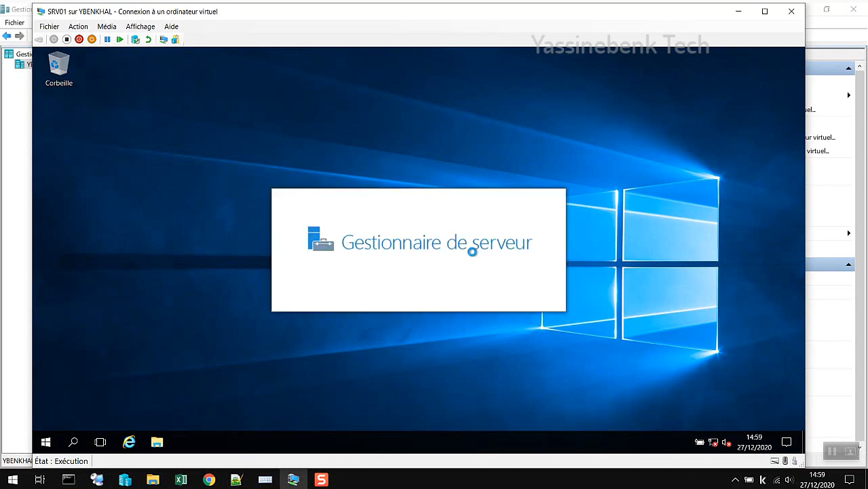Open the on-screen keyboard app on host taskbar
The image size is (868, 489).
[x=265, y=480]
